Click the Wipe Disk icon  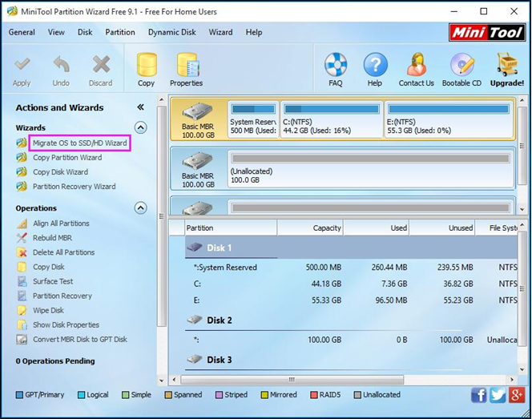pos(22,310)
